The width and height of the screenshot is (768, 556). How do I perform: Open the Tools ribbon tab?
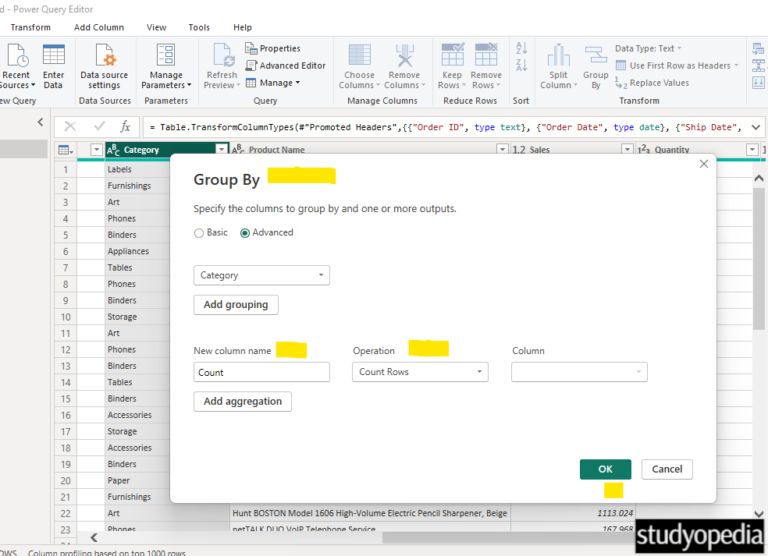(199, 27)
